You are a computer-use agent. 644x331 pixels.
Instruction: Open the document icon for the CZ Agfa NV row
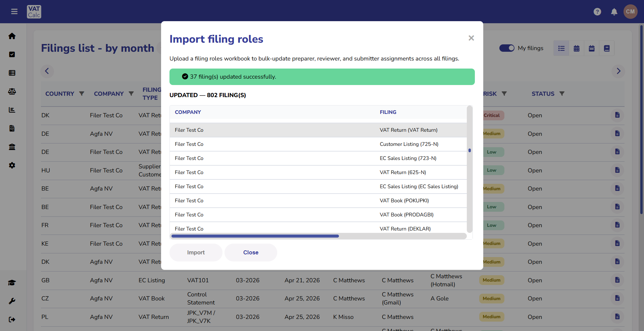pyautogui.click(x=617, y=298)
